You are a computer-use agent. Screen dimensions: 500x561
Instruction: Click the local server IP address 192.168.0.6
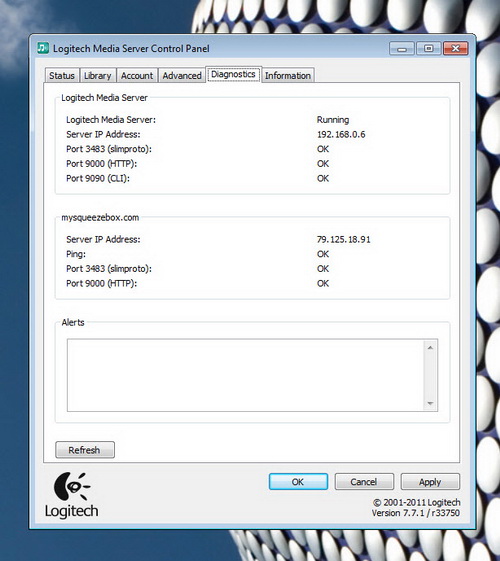(341, 135)
